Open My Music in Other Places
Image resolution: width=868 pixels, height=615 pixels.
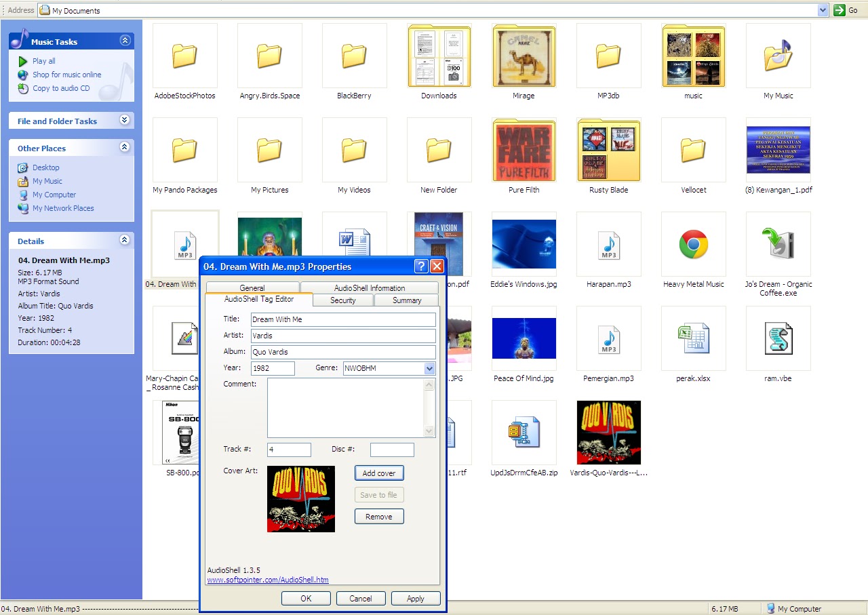click(47, 181)
